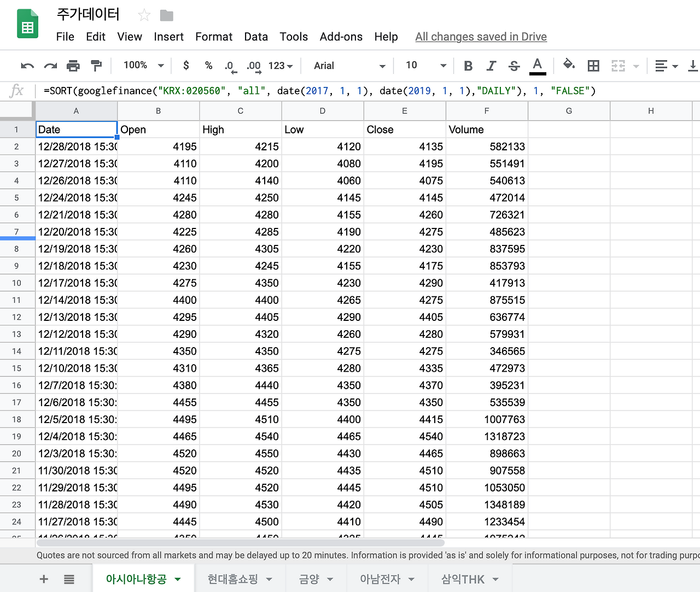Apply bold formatting

pos(468,66)
